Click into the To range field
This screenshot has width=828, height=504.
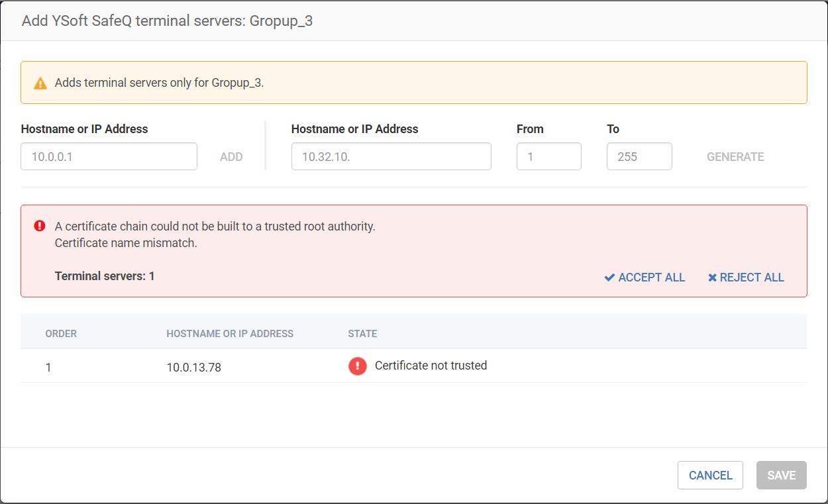(639, 156)
